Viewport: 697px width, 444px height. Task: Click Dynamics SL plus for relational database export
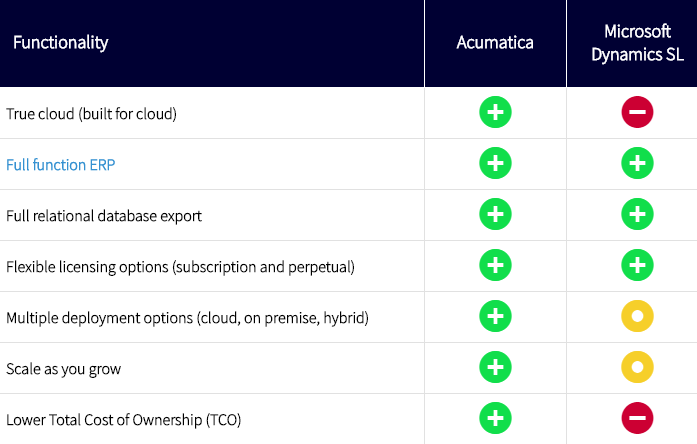(x=637, y=214)
